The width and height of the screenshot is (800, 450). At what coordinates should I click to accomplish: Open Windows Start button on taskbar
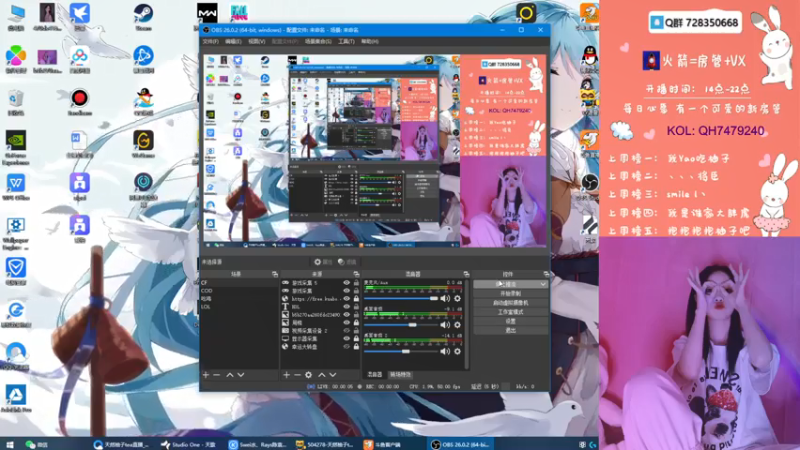point(10,444)
